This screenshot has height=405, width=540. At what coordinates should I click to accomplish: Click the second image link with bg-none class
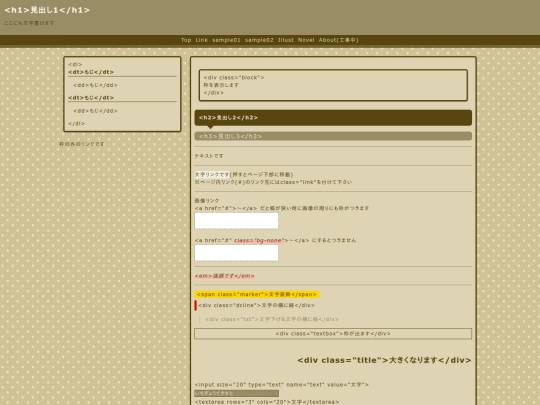coord(236,253)
